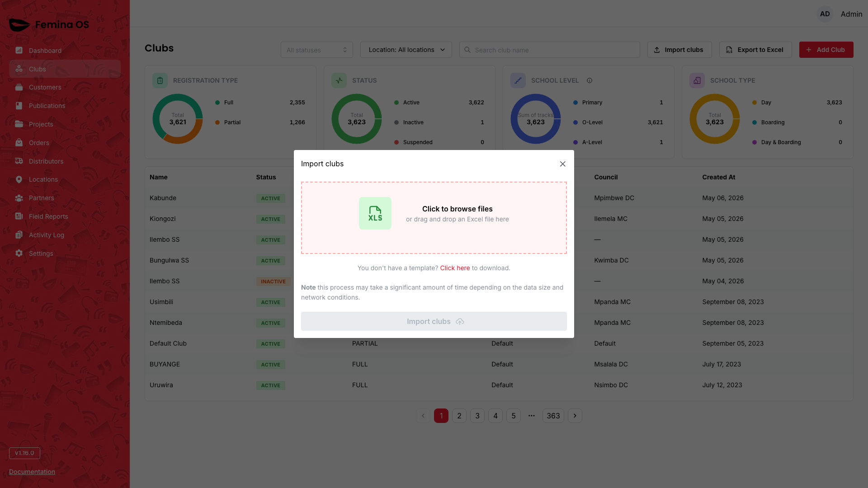Expand the Location: All locations dropdown

(406, 50)
